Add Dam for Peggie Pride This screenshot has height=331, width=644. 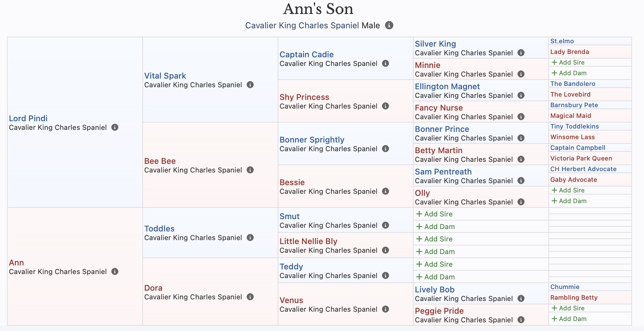569,319
